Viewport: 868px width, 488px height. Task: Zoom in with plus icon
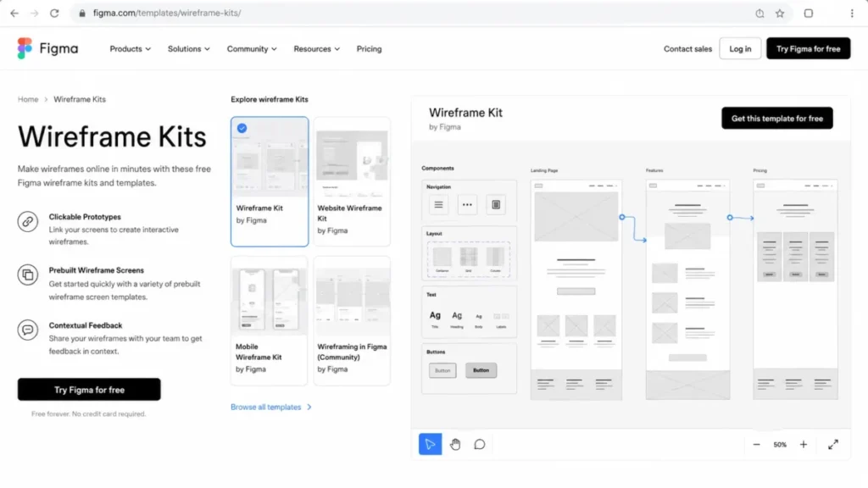pyautogui.click(x=804, y=444)
